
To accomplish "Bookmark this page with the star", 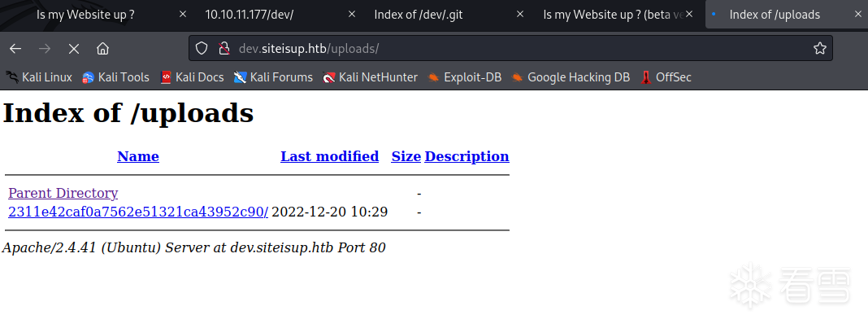I will 819,48.
